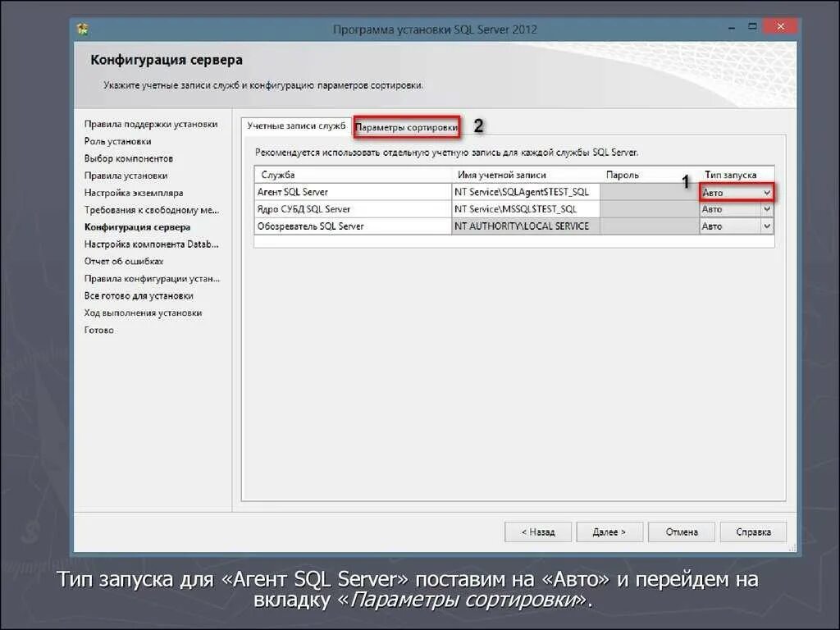Click the Выбор компонентов step

(x=129, y=158)
